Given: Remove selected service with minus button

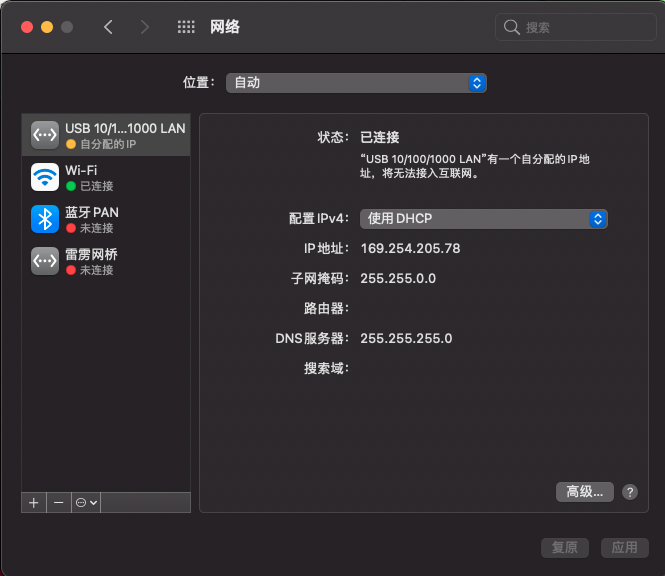Looking at the screenshot, I should tap(59, 502).
